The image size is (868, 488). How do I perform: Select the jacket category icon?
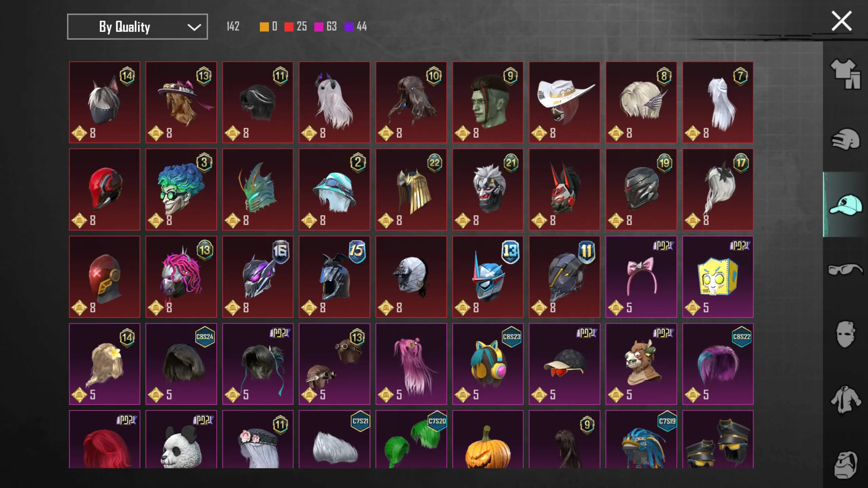(x=845, y=399)
